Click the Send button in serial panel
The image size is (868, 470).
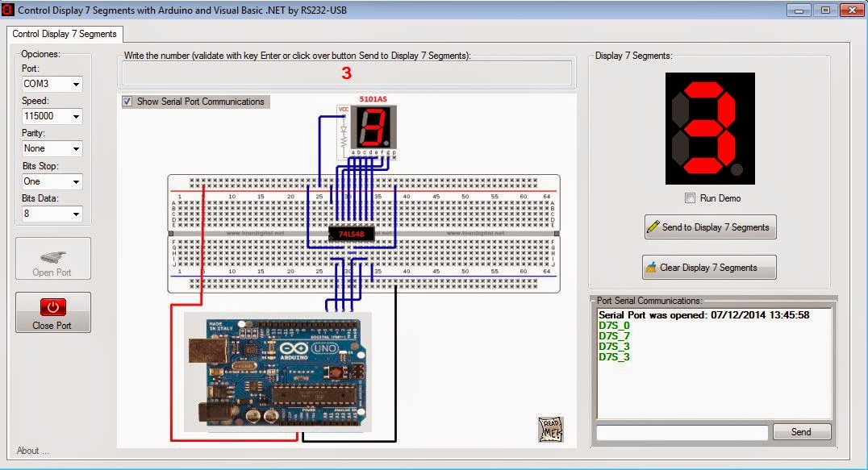point(802,432)
